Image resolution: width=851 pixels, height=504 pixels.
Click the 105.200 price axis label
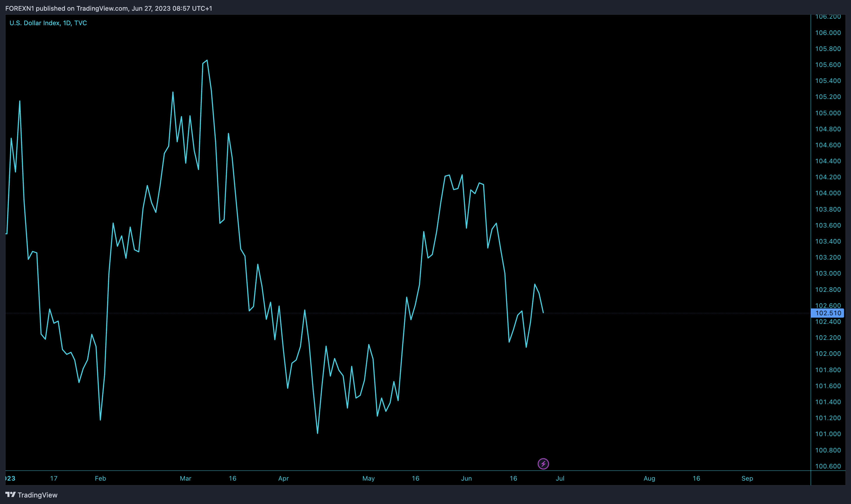(828, 97)
